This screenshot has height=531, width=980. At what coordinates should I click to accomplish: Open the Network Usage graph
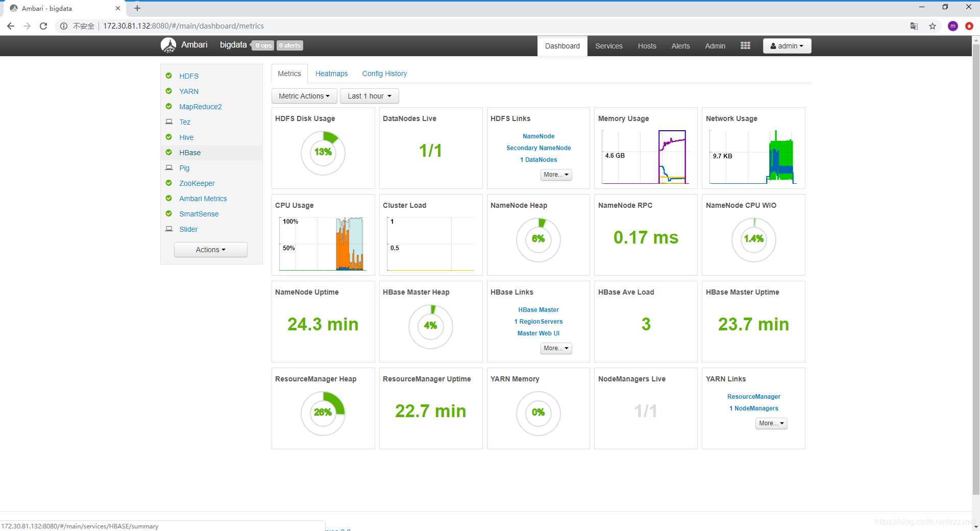tap(753, 157)
